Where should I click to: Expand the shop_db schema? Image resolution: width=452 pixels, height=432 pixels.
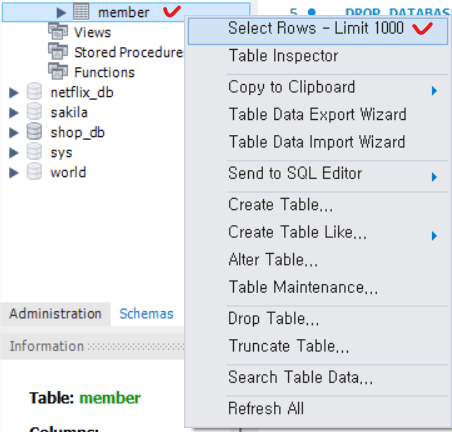[14, 133]
